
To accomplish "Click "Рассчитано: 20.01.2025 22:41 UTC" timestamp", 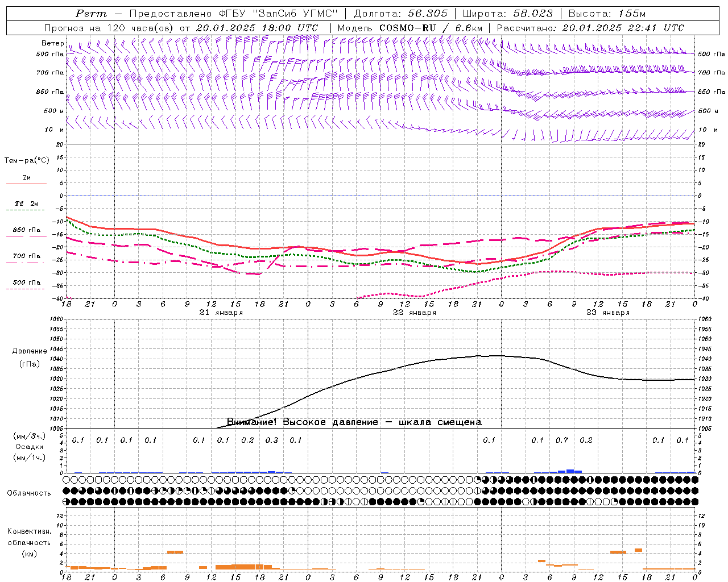I will point(590,28).
